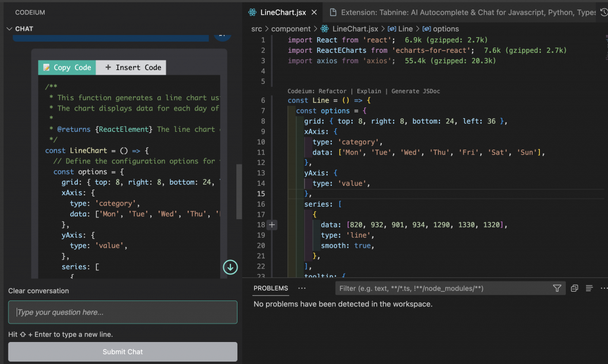Open the 'Line' breadcrumb symbol
The height and width of the screenshot is (364, 608).
(x=405, y=29)
